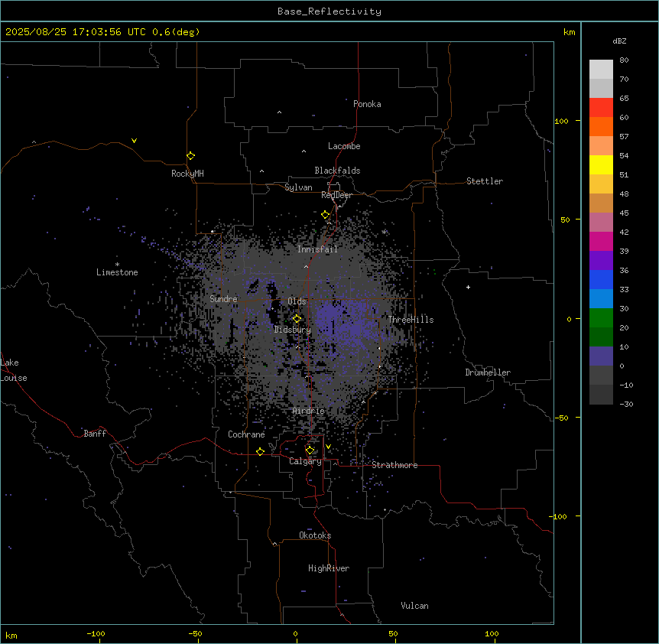
Task: Click the Innisfail city label
Action: [x=317, y=249]
